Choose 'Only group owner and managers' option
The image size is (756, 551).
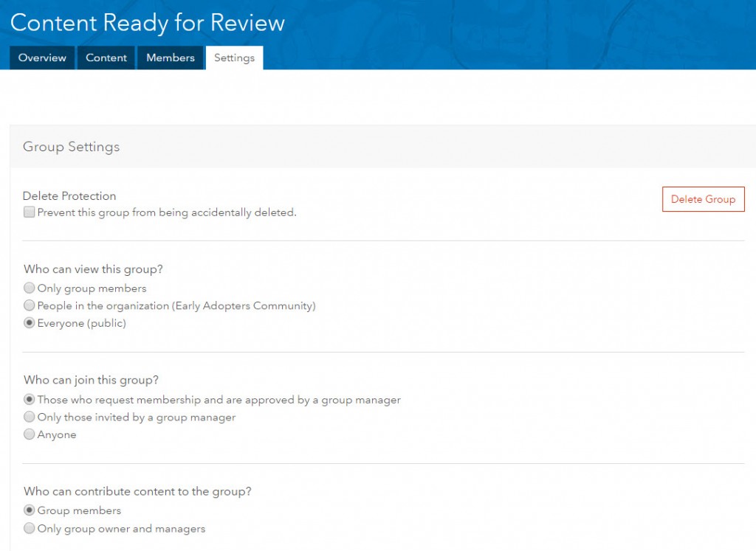(x=29, y=528)
